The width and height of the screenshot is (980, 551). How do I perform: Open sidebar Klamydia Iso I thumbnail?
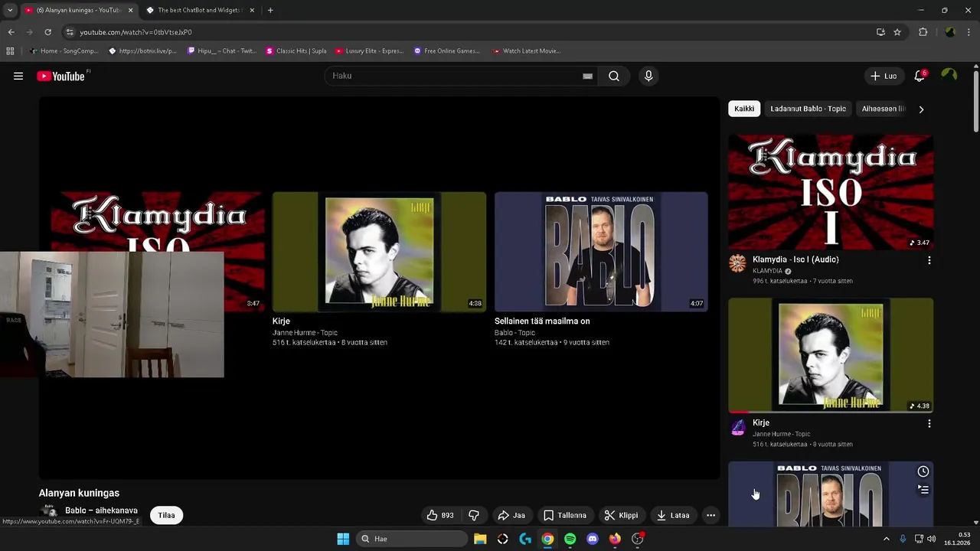[831, 192]
